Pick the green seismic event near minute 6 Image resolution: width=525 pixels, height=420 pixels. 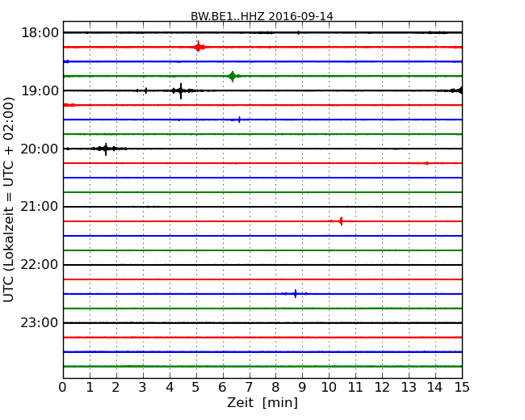[x=233, y=77]
